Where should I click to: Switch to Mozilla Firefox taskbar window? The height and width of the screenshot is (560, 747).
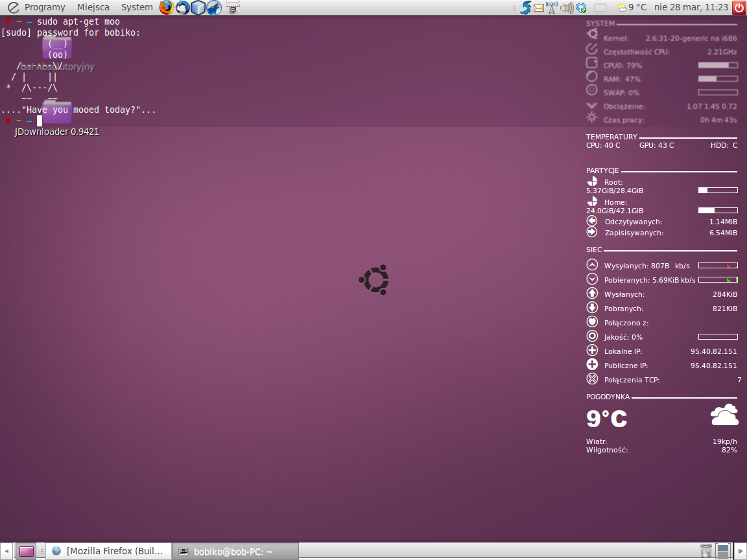point(108,551)
